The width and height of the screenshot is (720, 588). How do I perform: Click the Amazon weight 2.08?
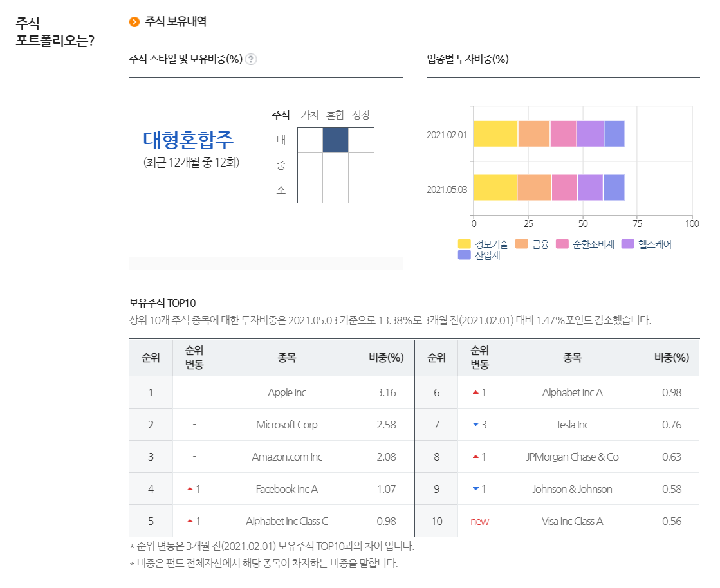pos(386,457)
